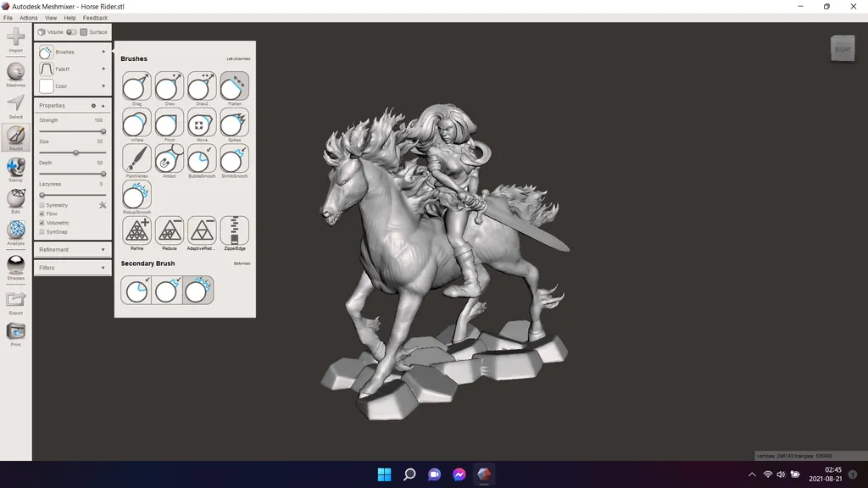
Task: Click the view cube RIGHT face
Action: 843,49
